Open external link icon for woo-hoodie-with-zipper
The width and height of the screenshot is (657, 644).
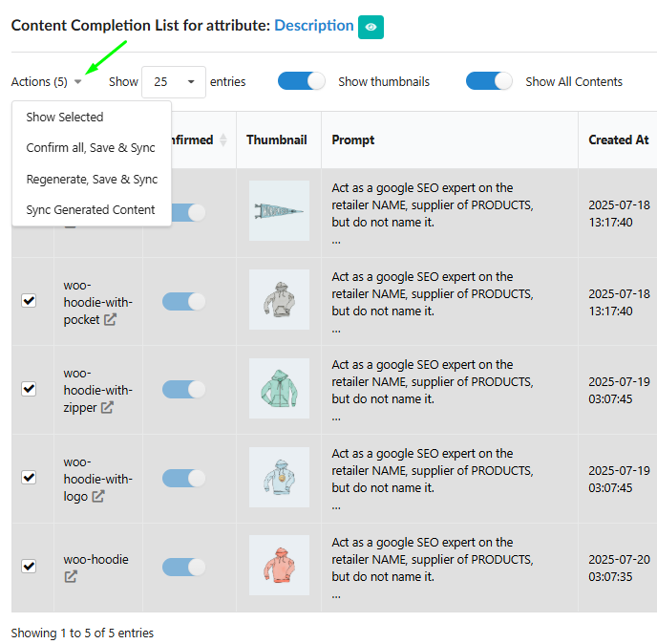[x=107, y=408]
